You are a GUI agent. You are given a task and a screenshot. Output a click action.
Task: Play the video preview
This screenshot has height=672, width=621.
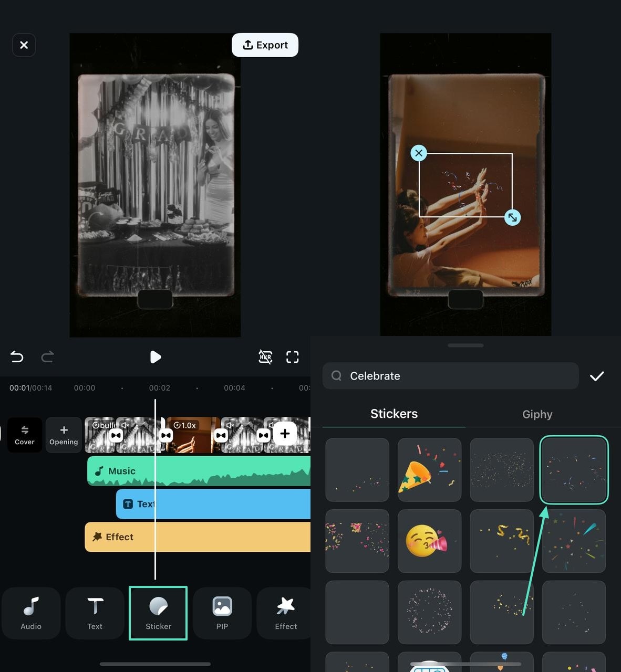tap(156, 357)
